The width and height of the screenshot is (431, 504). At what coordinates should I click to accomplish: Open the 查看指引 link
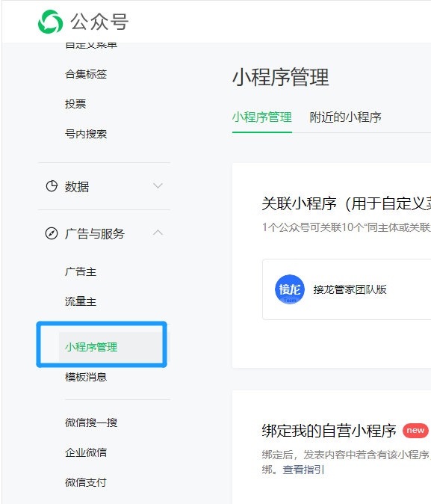[303, 470]
